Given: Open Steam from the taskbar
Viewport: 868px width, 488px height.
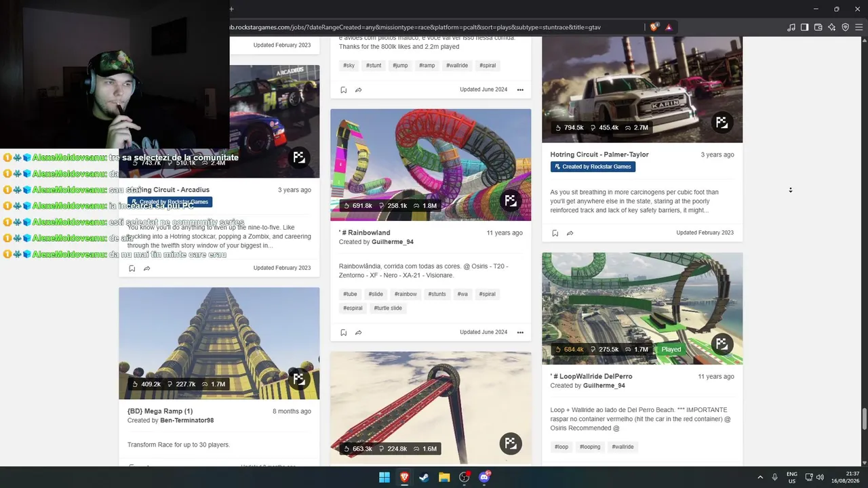Looking at the screenshot, I should pyautogui.click(x=424, y=477).
